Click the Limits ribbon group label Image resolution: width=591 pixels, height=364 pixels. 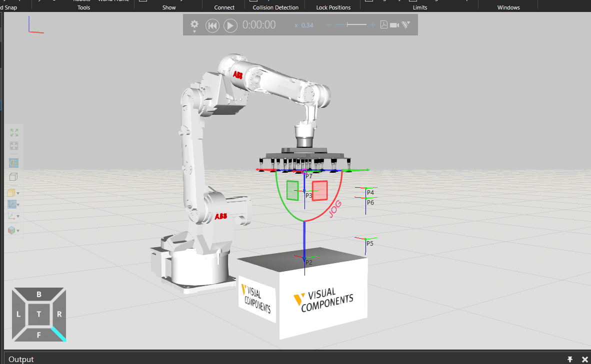point(420,7)
